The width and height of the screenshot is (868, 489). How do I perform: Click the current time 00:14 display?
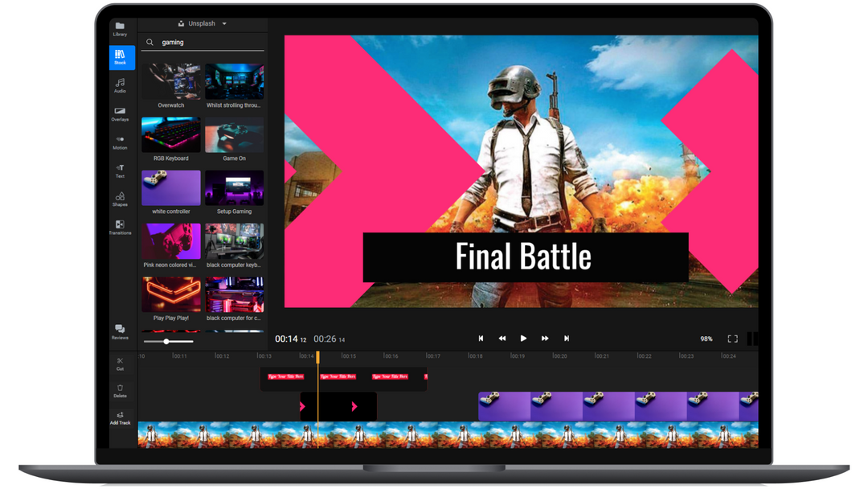click(291, 339)
